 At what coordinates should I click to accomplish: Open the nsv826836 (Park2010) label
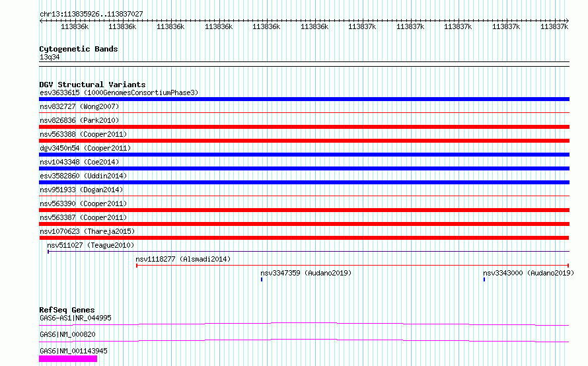[x=79, y=120]
